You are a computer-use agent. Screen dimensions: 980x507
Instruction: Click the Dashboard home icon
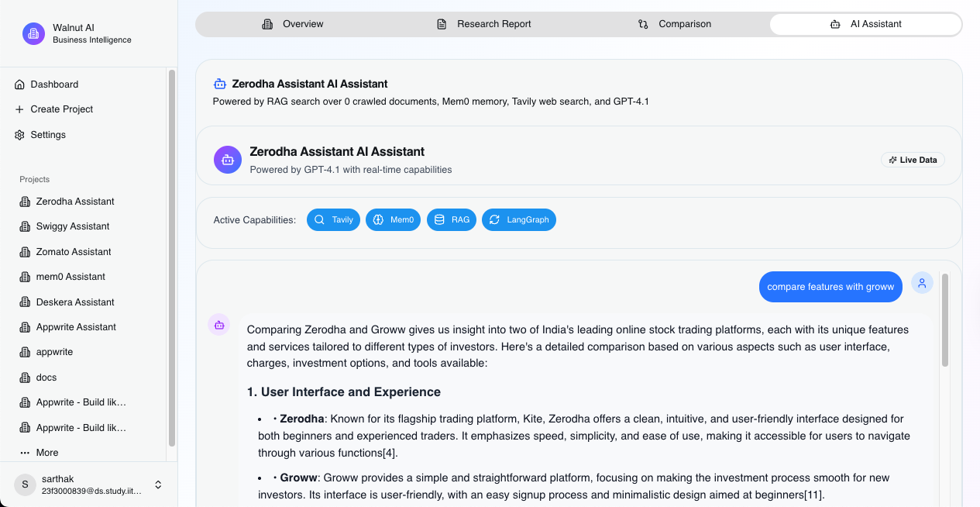20,84
